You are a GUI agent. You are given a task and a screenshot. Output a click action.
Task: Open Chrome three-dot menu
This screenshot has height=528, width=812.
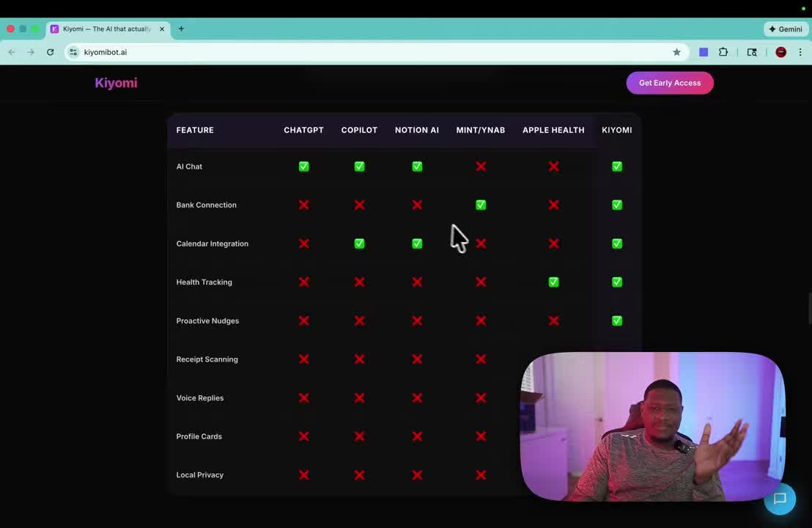click(800, 52)
